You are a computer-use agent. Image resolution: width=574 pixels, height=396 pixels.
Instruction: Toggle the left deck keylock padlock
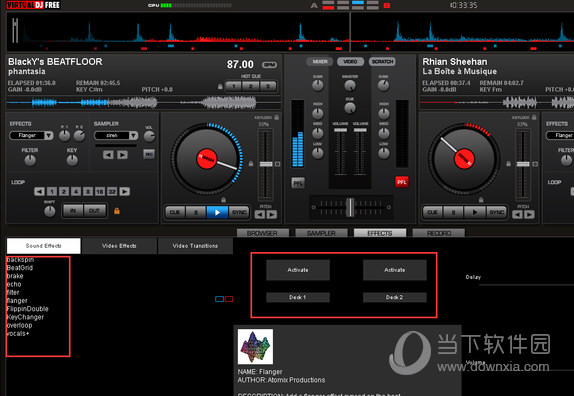(277, 117)
